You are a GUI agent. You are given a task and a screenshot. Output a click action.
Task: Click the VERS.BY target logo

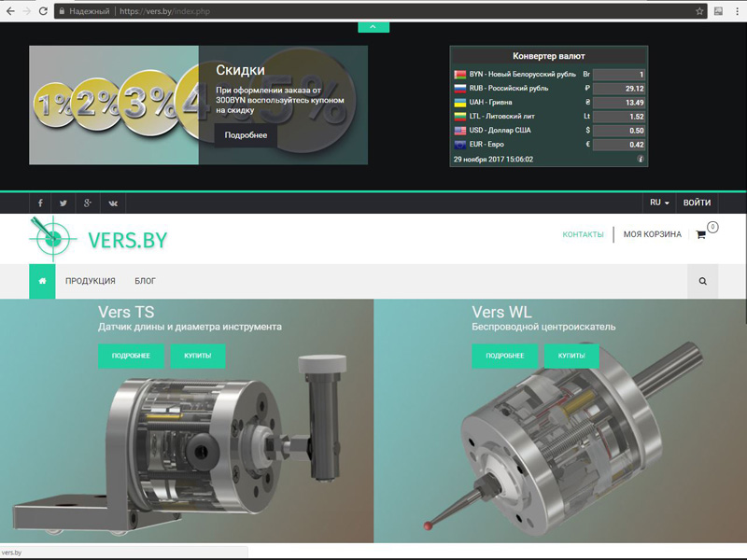(98, 239)
